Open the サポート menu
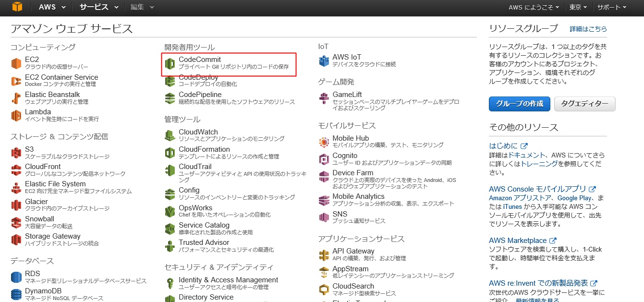This screenshot has width=644, height=302. pyautogui.click(x=611, y=7)
